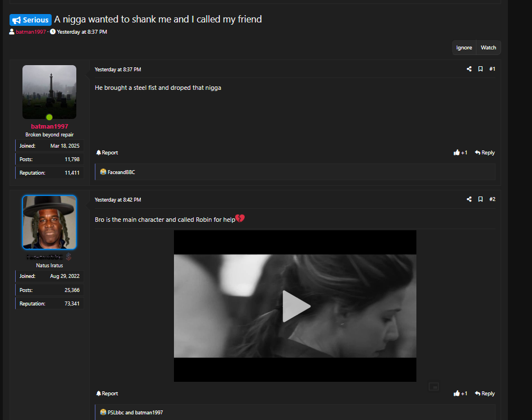Watch this thread
The width and height of the screenshot is (532, 420).
click(488, 47)
